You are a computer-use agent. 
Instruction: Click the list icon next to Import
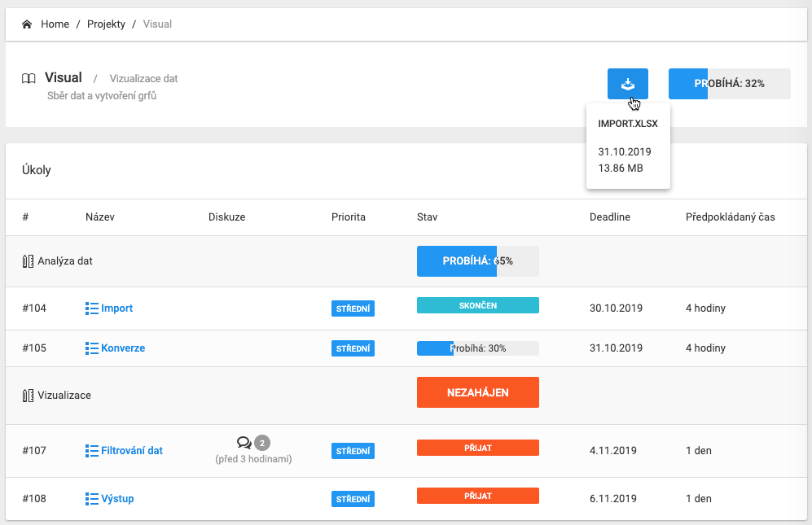[92, 308]
